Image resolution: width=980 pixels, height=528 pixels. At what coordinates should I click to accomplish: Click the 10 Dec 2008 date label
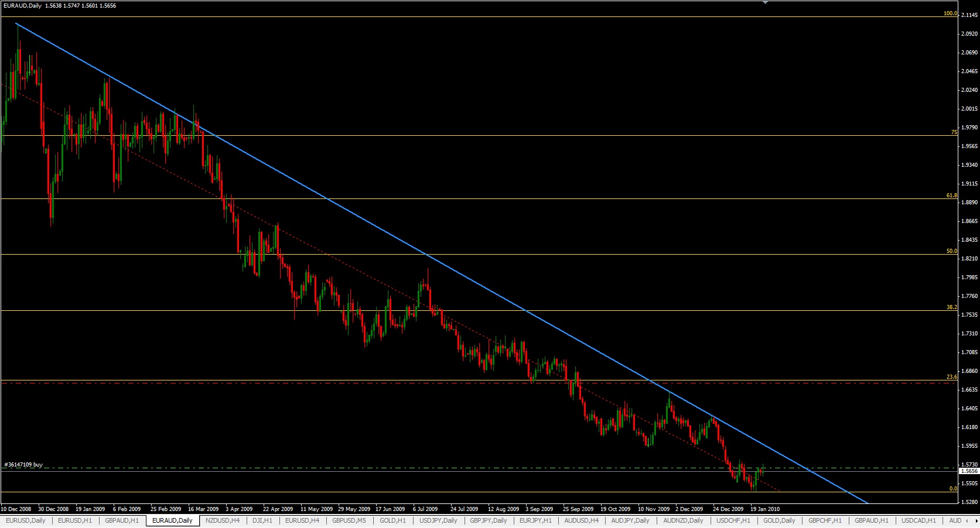(x=16, y=509)
